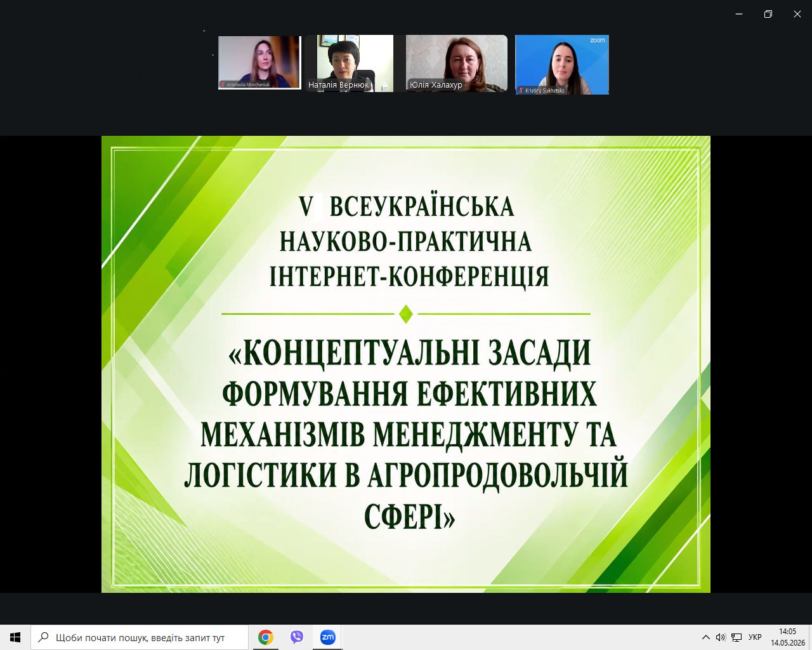812x650 pixels.
Task: Click the search magnifier icon in taskbar
Action: (43, 637)
